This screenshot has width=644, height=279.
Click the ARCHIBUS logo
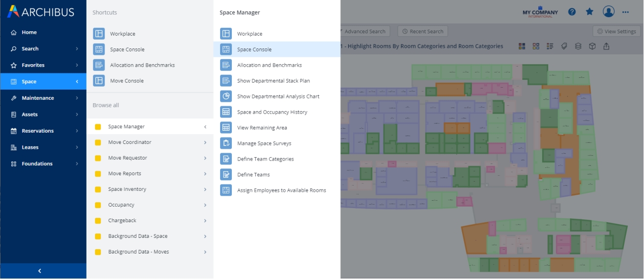coord(41,12)
